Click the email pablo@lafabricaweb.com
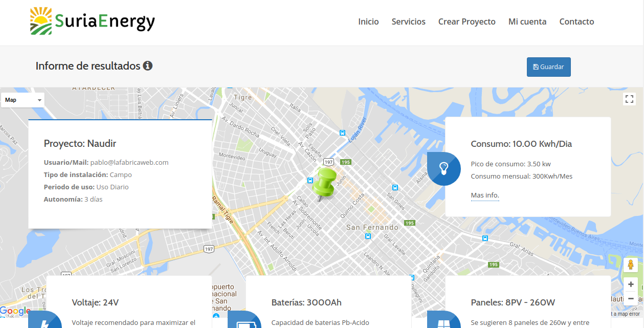 pos(129,162)
